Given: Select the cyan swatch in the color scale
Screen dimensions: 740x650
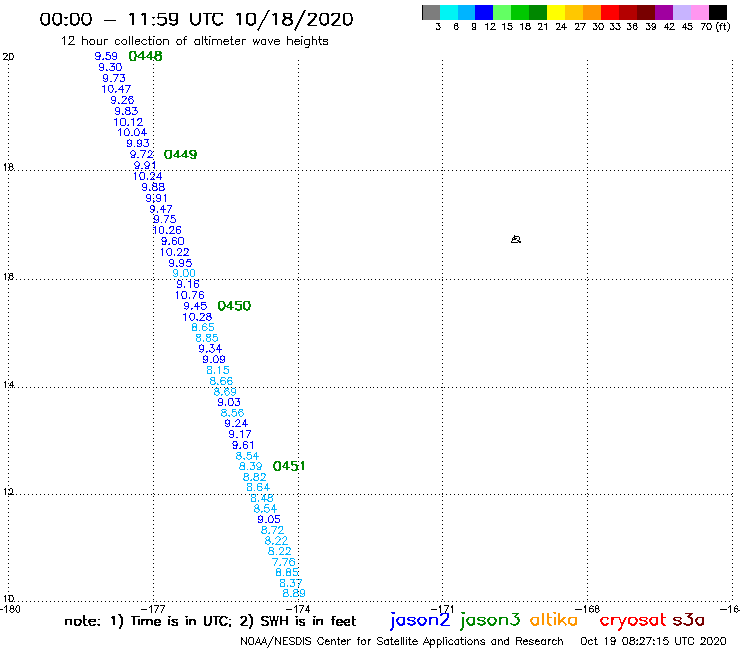Looking at the screenshot, I should 449,12.
